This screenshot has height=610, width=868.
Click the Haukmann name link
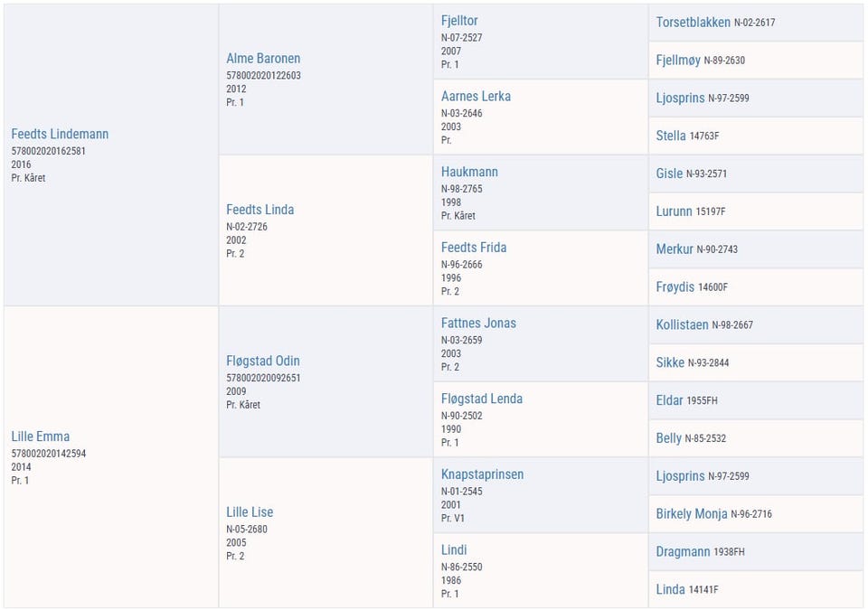tap(469, 172)
